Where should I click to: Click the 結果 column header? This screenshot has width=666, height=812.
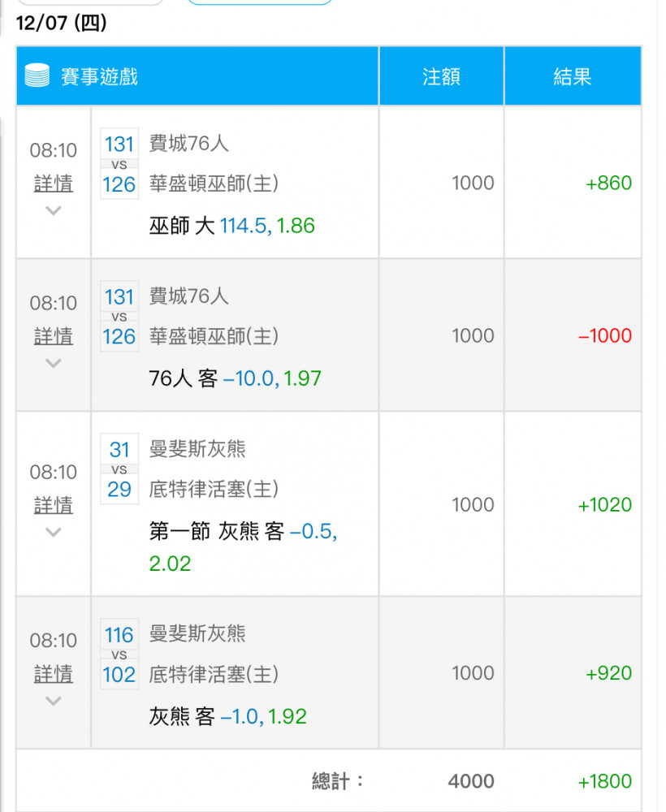(573, 76)
